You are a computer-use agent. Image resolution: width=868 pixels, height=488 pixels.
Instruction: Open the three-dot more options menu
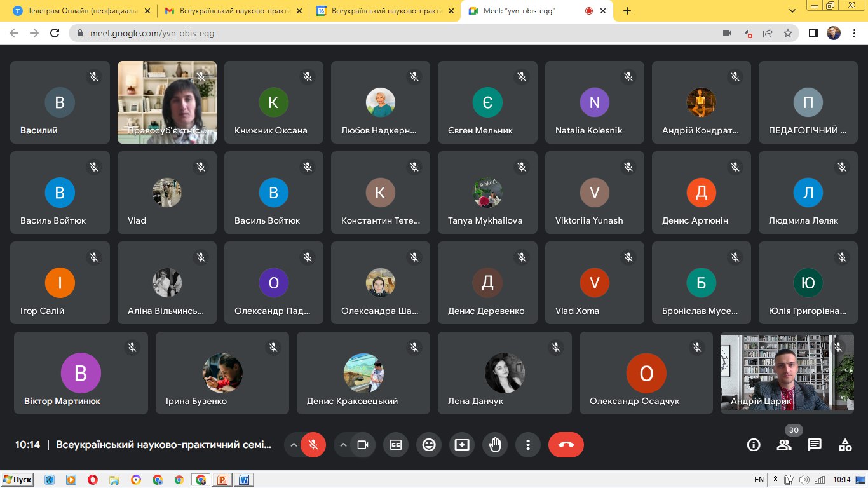point(527,445)
